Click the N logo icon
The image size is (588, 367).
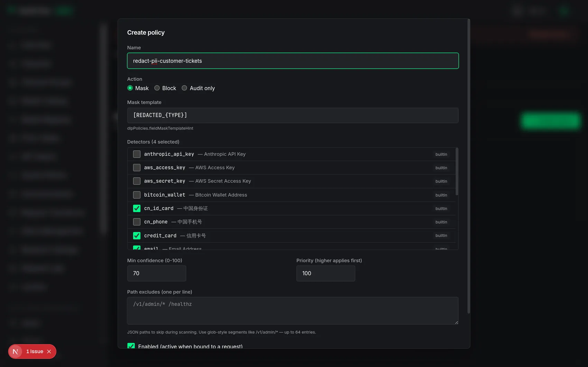click(x=15, y=351)
